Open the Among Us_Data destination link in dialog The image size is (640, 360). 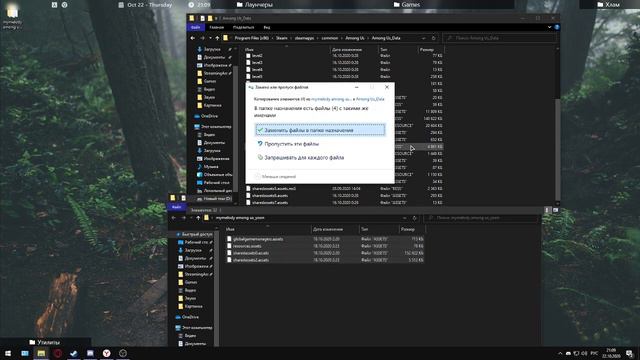point(370,99)
